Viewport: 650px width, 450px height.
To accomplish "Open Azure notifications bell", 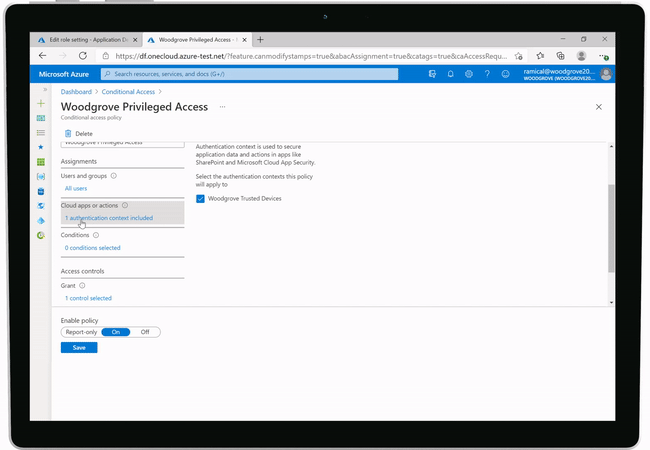I will tap(451, 74).
